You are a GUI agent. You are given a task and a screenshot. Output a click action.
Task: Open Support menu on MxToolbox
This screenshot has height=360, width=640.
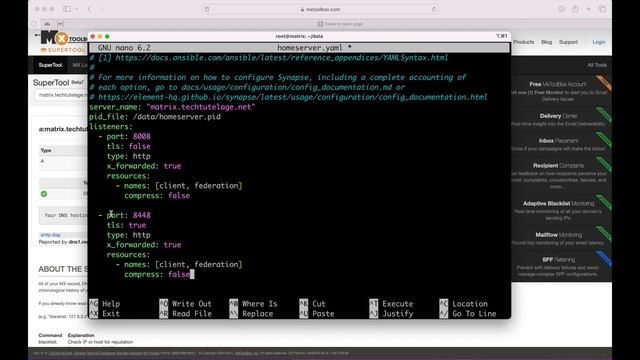pyautogui.click(x=568, y=42)
